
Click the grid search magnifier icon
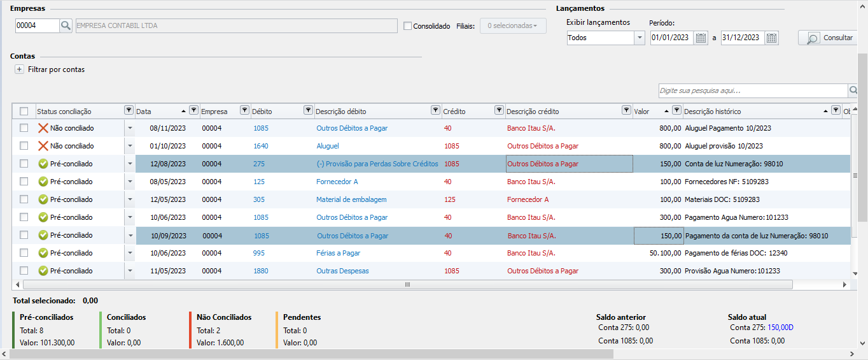[x=853, y=90]
